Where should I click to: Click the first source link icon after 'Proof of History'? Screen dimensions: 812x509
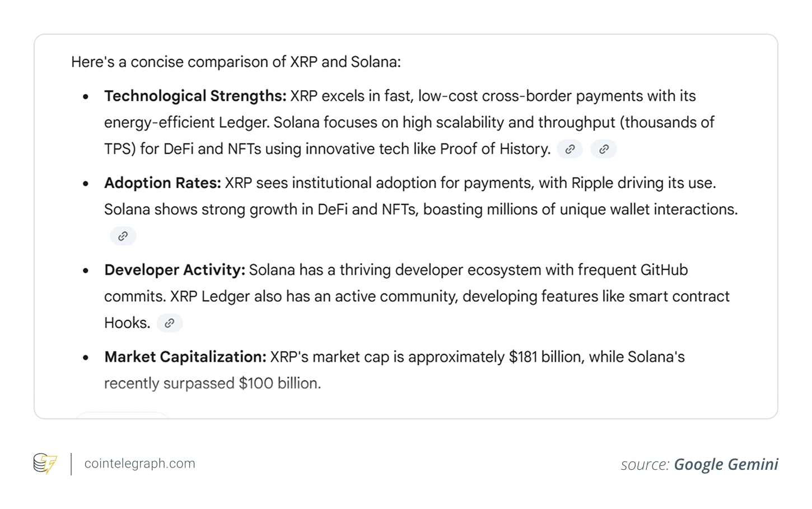pos(570,149)
